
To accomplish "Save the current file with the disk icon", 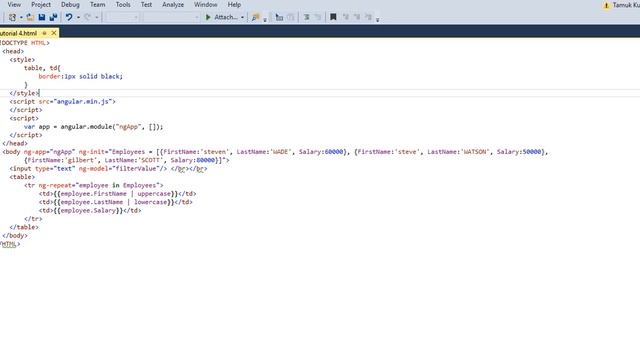I will coord(42,17).
